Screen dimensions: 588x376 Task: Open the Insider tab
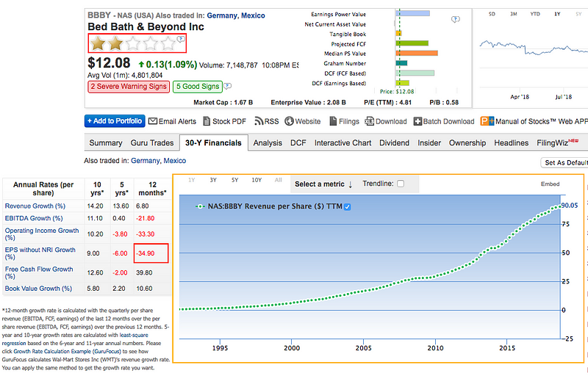point(429,142)
